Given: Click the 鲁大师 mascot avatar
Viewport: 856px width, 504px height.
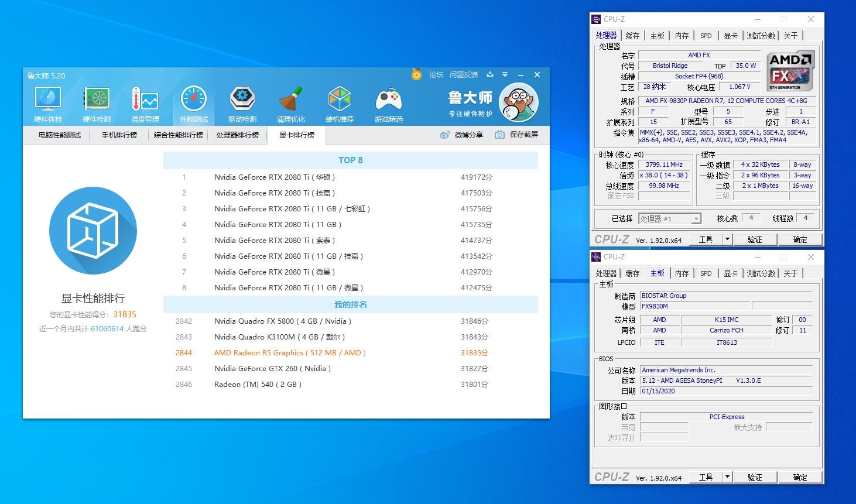Looking at the screenshot, I should [x=518, y=102].
